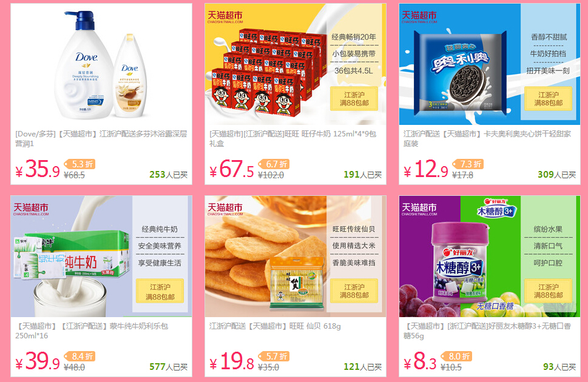Click the 8.4折 discount tag on Mengniu milk
Viewport: 588px width, 382px height.
coord(79,357)
